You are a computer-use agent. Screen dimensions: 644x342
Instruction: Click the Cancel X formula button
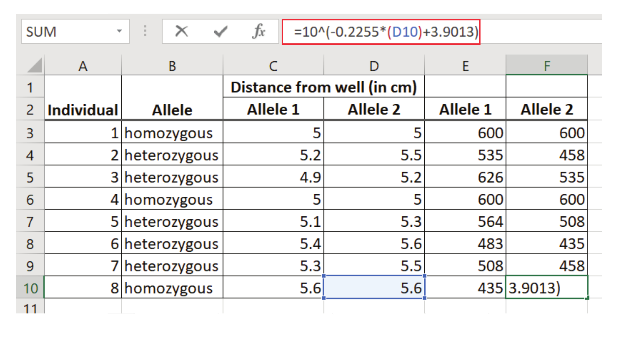point(182,31)
